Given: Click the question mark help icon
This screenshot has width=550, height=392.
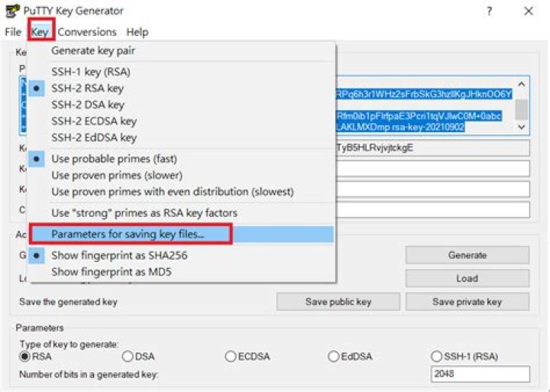Looking at the screenshot, I should pyautogui.click(x=489, y=11).
